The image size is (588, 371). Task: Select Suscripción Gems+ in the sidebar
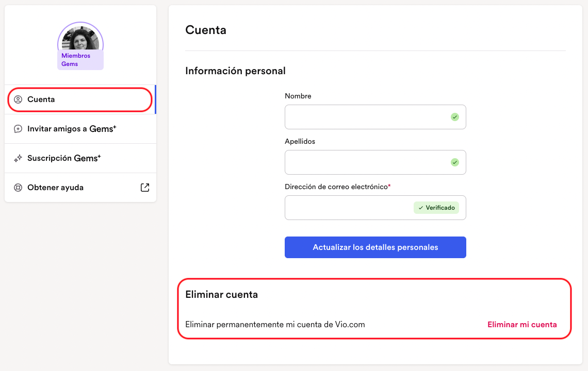(80, 158)
